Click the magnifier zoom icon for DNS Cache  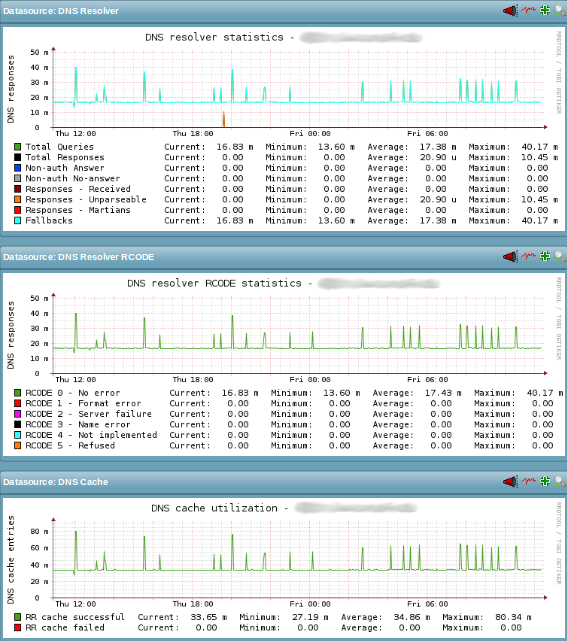click(560, 482)
